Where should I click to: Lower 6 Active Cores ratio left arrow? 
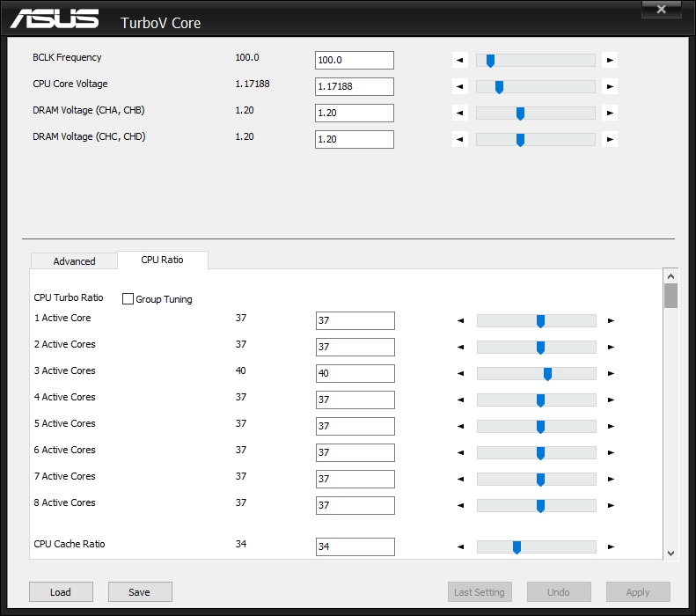(x=461, y=452)
